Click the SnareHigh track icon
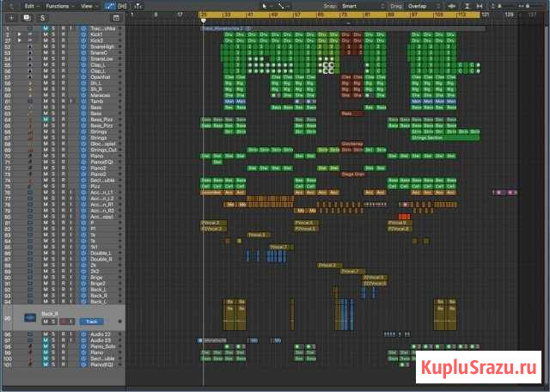 tap(30, 46)
